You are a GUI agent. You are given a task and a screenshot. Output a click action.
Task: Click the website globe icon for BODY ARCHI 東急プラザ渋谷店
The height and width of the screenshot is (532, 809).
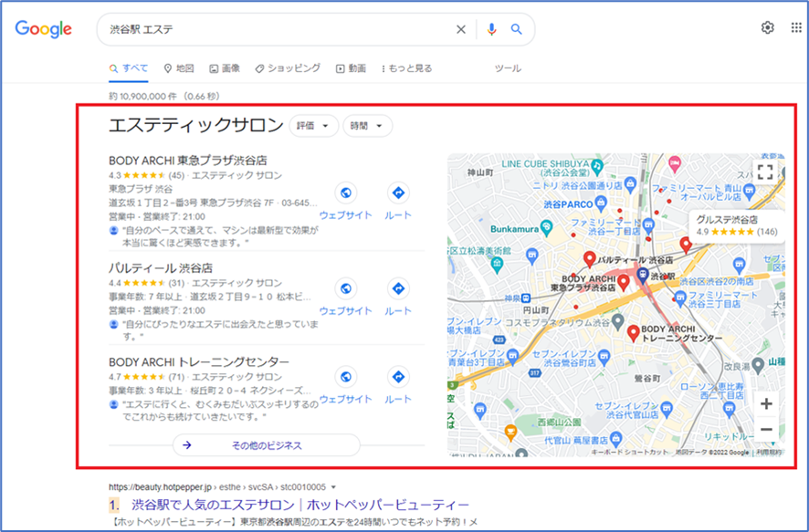tap(346, 193)
